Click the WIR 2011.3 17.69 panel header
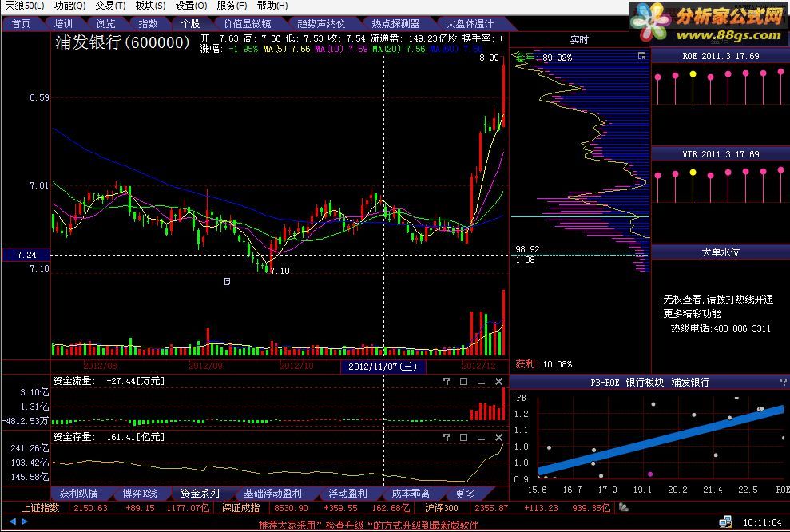 (721, 154)
